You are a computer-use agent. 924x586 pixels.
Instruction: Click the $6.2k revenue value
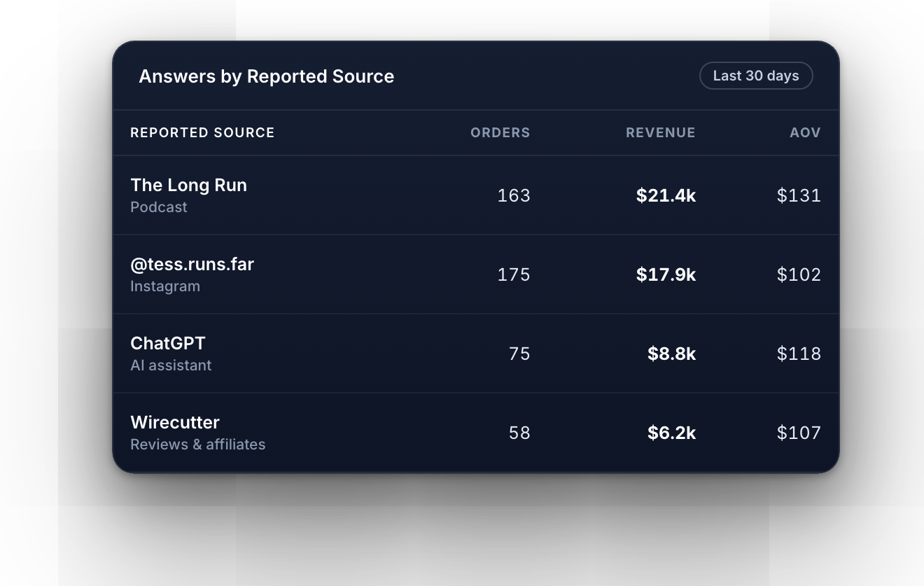pos(671,433)
